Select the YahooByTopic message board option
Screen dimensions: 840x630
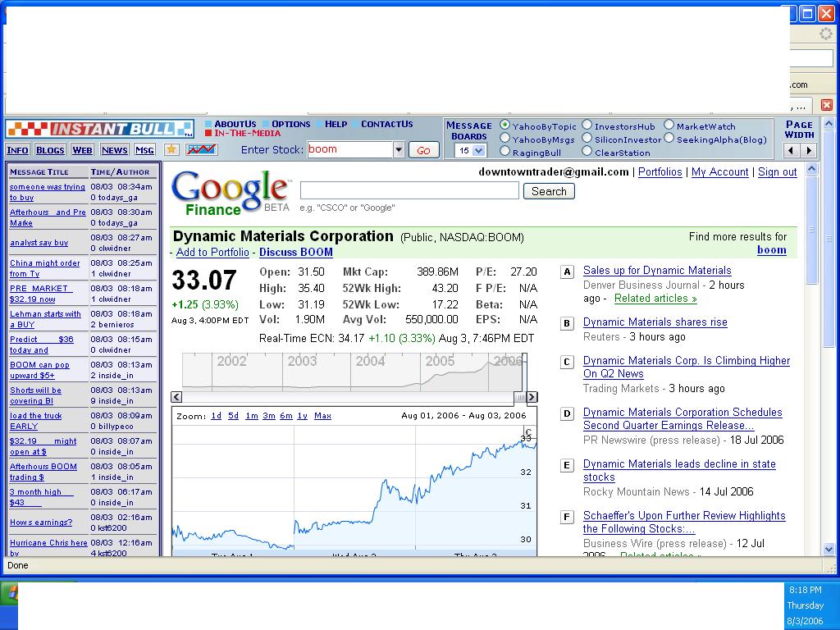pyautogui.click(x=504, y=125)
